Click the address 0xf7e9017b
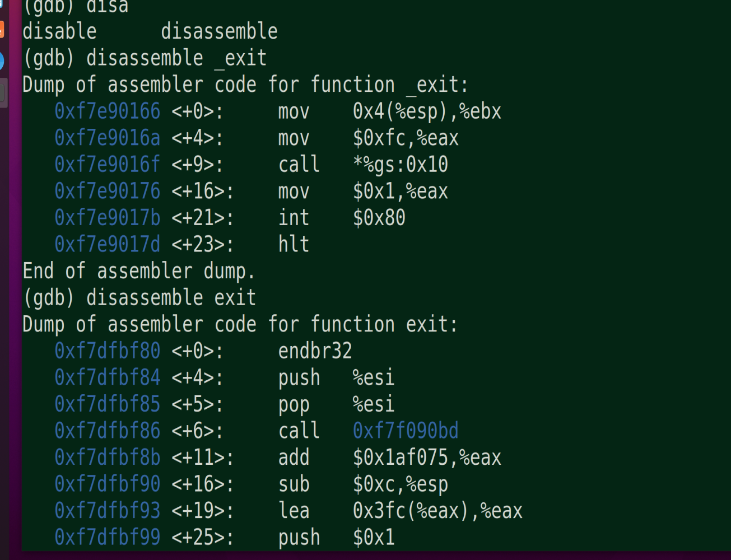 pos(108,217)
